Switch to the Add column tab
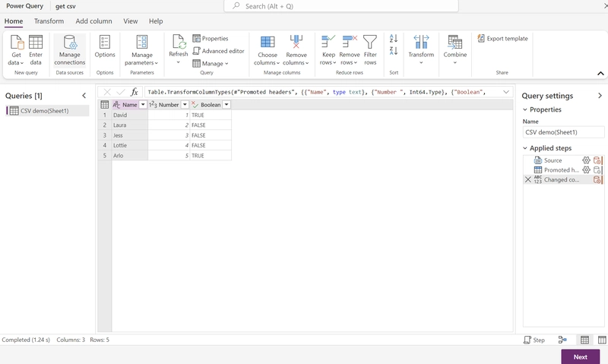 [93, 21]
